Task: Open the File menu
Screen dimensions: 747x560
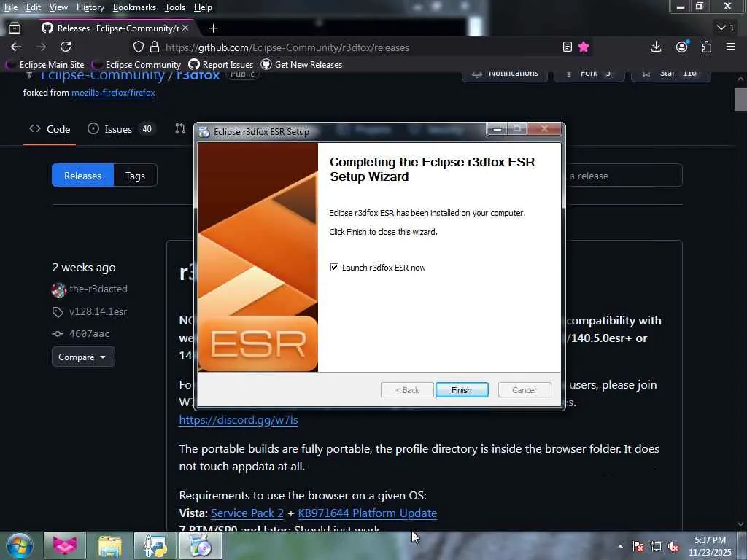Action: click(10, 7)
